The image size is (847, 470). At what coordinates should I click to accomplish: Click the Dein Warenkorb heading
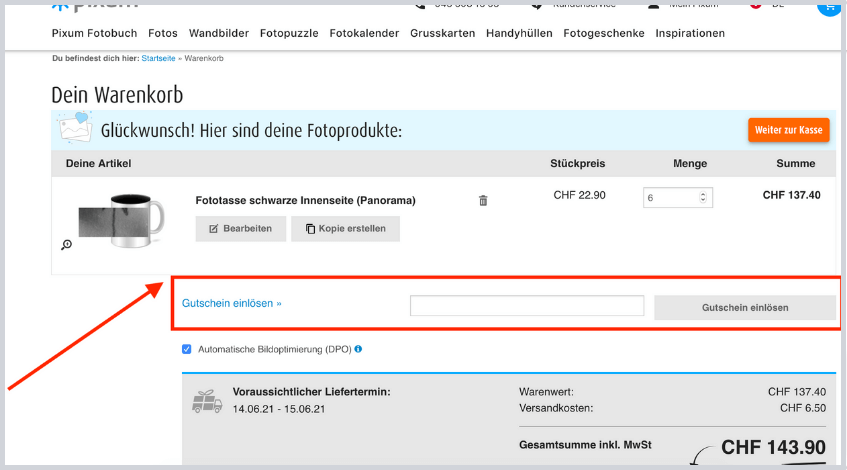[117, 95]
